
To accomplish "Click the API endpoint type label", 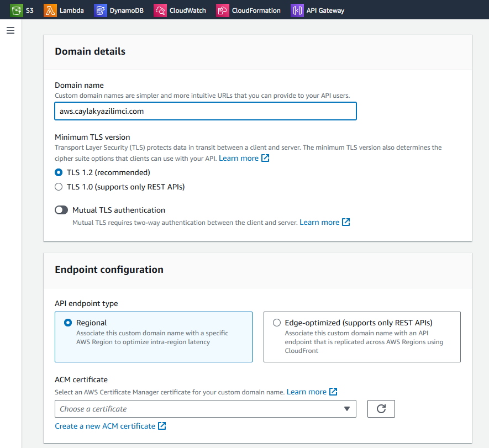I will point(86,304).
